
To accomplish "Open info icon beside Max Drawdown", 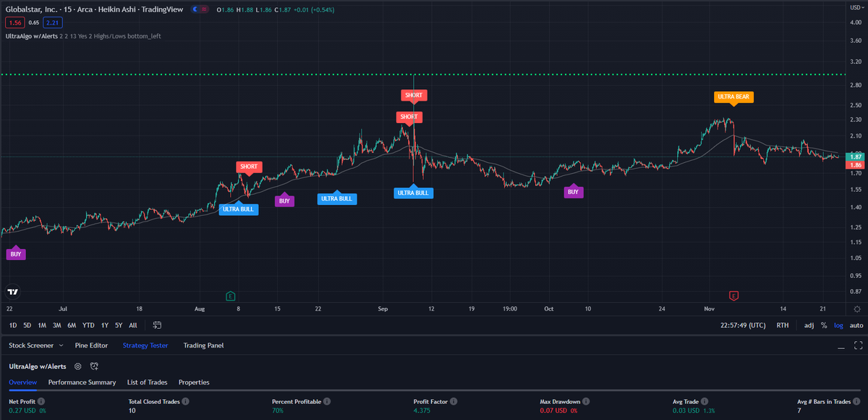I will click(x=587, y=400).
